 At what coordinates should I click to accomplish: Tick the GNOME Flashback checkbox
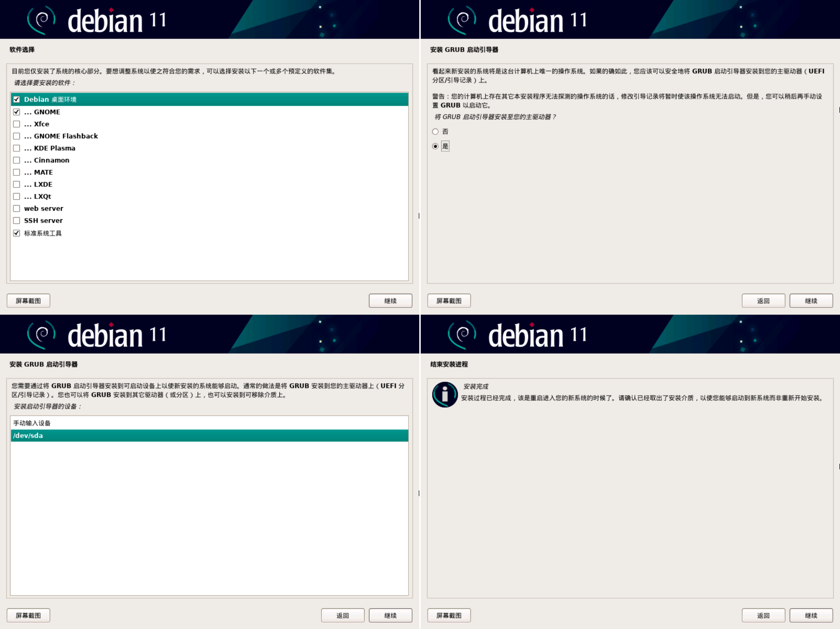[x=16, y=136]
